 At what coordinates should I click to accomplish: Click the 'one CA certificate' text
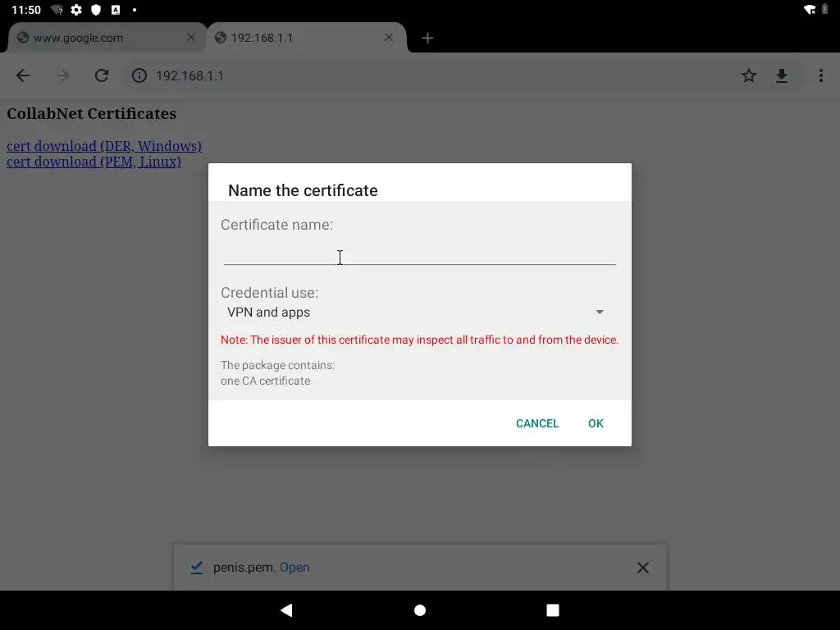[x=265, y=381]
